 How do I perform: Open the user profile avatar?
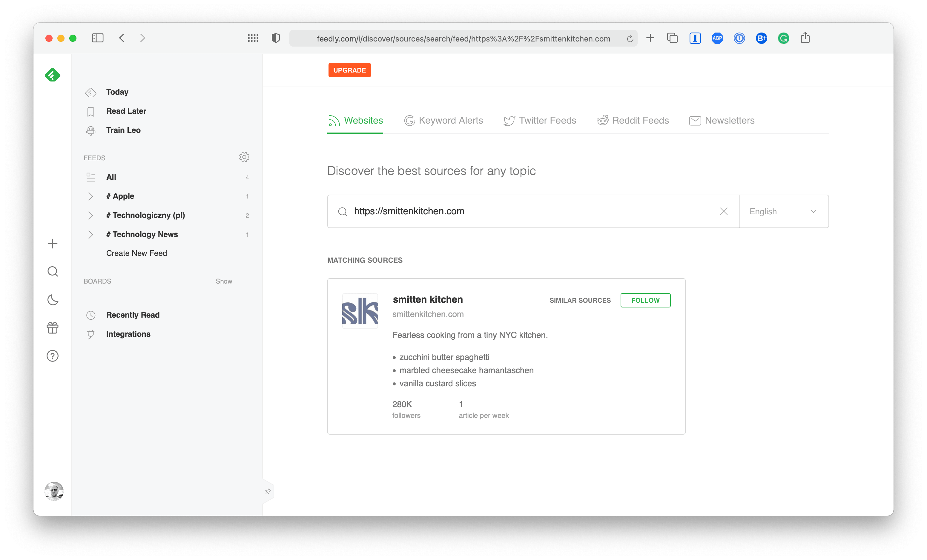[54, 491]
